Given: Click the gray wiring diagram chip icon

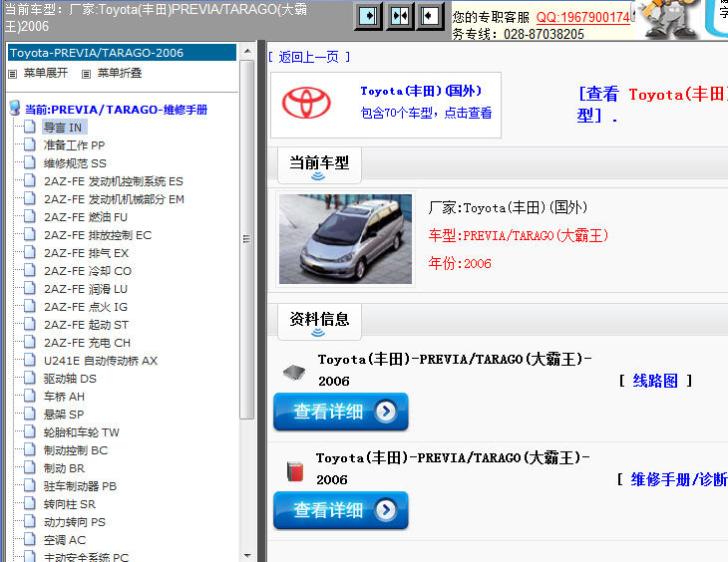Looking at the screenshot, I should tap(294, 372).
